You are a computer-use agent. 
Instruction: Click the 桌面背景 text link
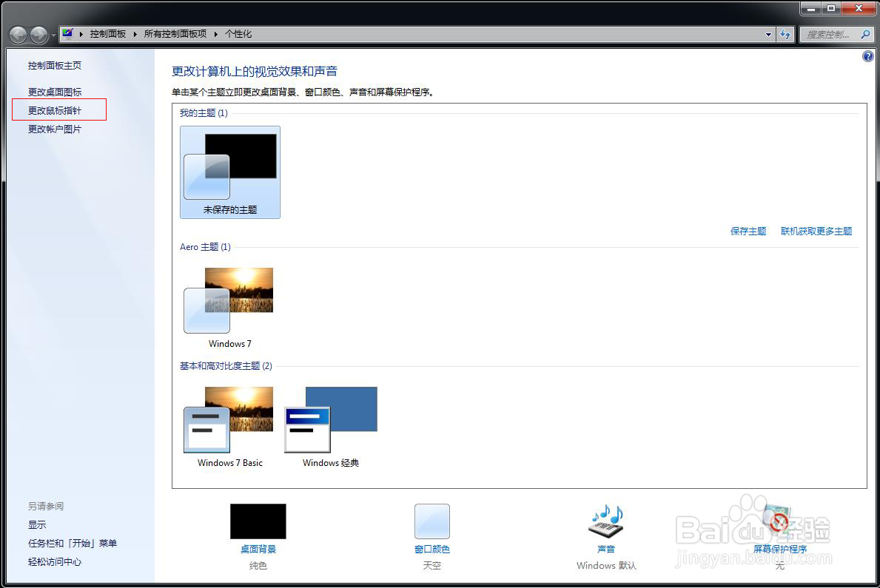tap(258, 550)
